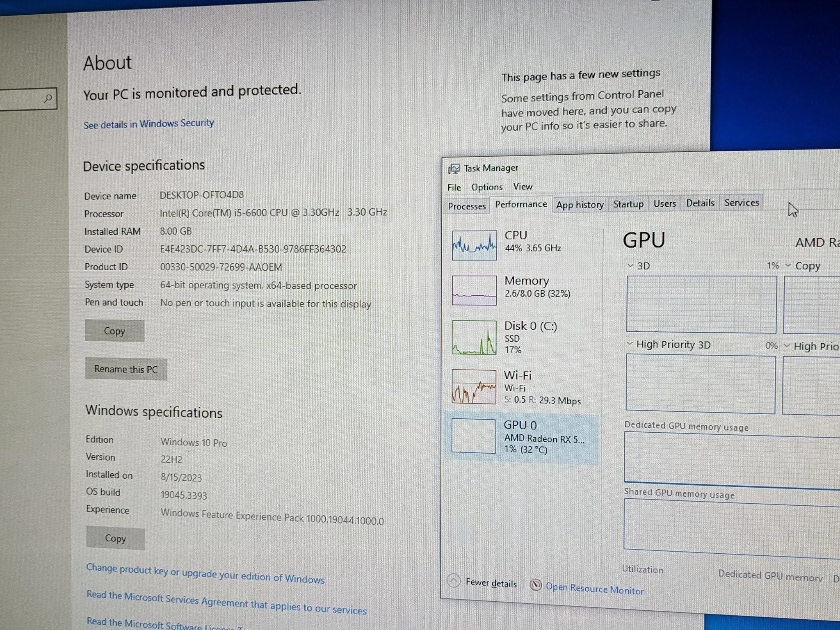This screenshot has width=840, height=630.
Task: Click the 8.00 GB Installed RAM value
Action: pyautogui.click(x=176, y=231)
